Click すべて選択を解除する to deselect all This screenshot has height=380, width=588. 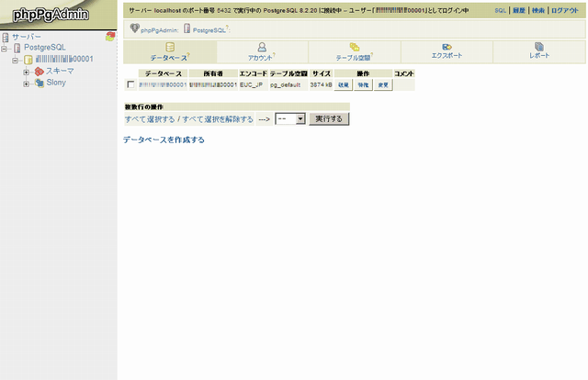click(x=218, y=119)
